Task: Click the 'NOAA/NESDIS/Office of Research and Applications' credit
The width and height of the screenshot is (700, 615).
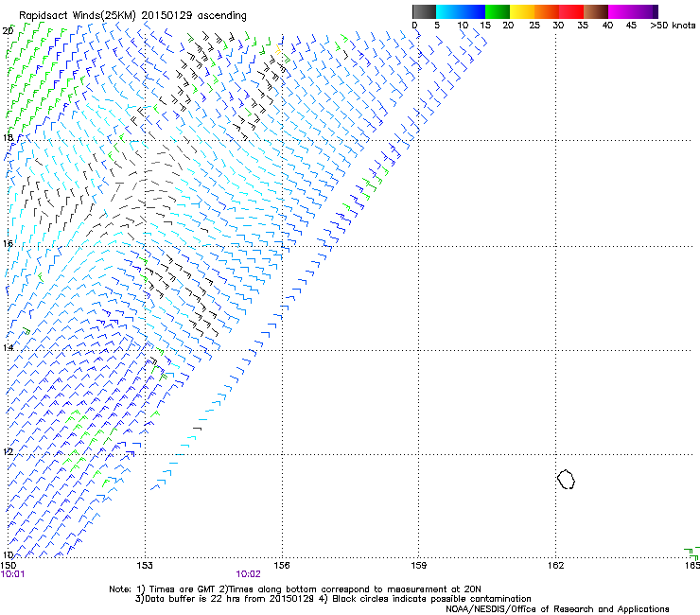Action: point(557,609)
